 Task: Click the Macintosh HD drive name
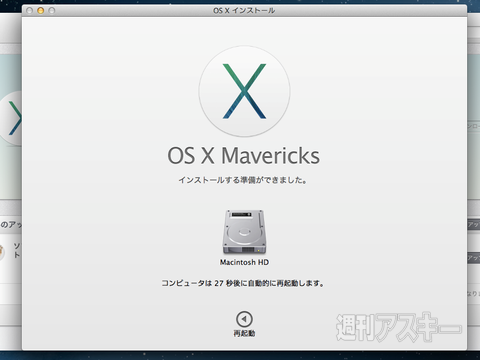coord(244,262)
